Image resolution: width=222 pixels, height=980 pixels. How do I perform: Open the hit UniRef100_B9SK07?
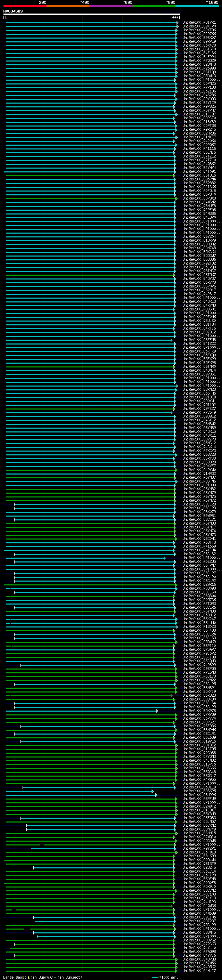tap(199, 38)
